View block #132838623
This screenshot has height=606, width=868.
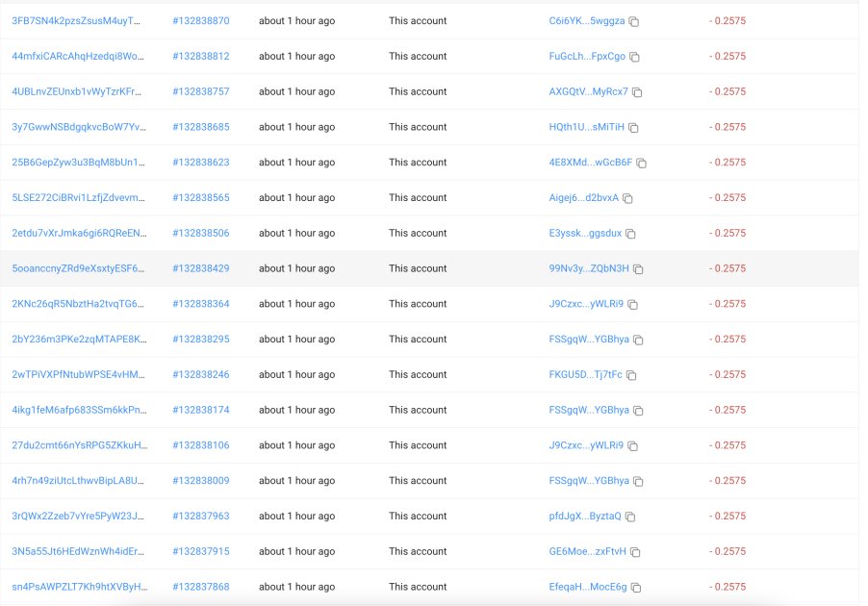point(201,163)
